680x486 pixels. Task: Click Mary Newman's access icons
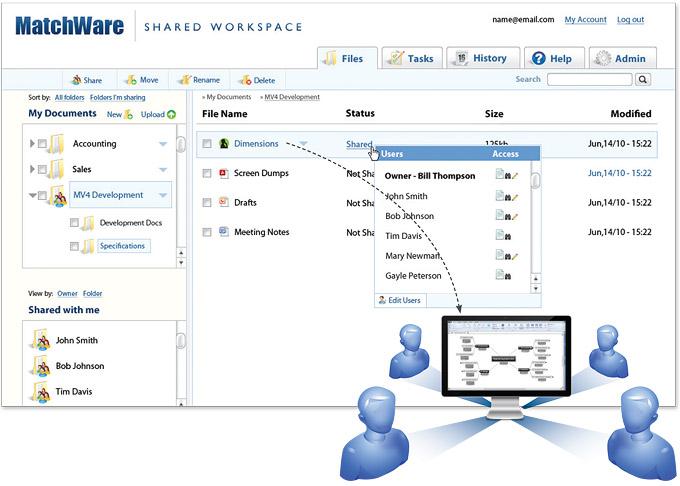click(507, 255)
